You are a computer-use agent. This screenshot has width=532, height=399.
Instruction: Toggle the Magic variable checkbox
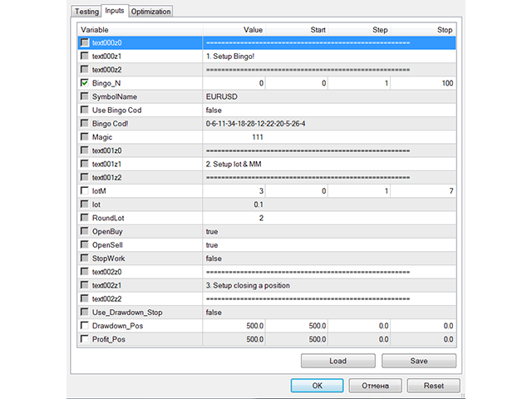[84, 136]
